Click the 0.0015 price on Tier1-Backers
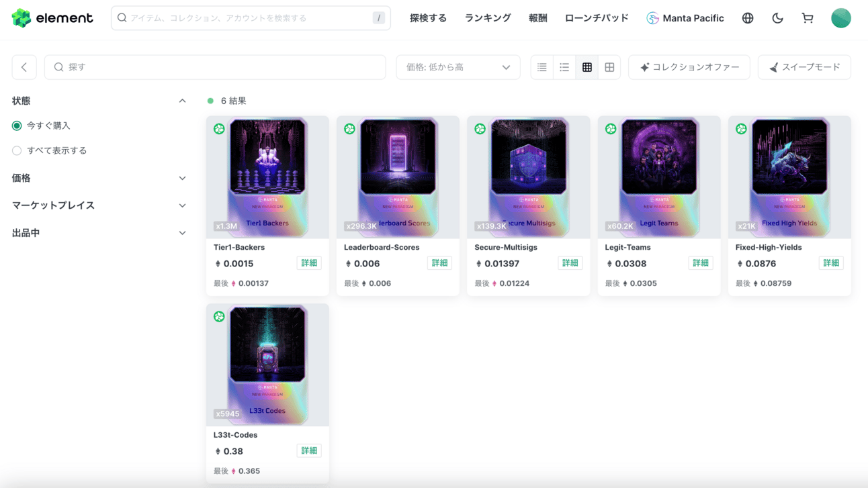 (x=238, y=264)
